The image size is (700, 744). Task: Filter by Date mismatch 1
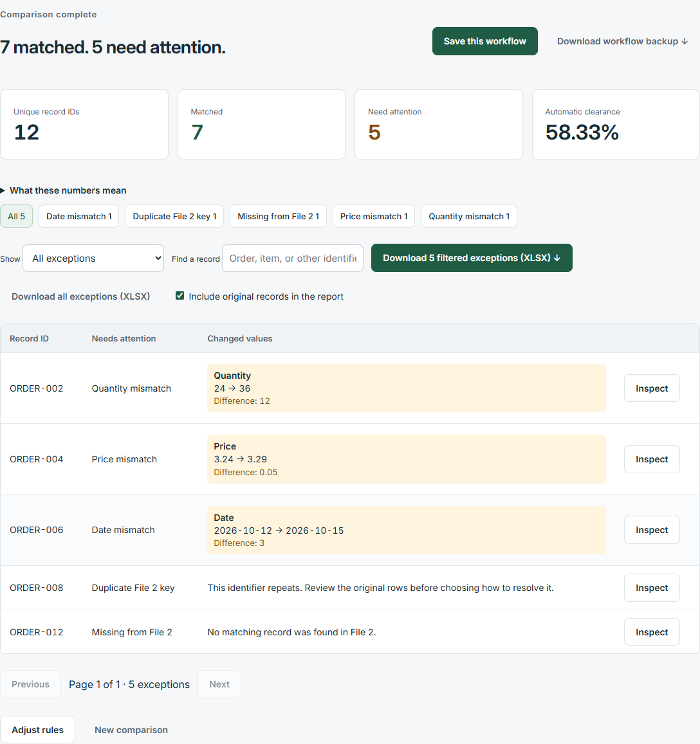pyautogui.click(x=79, y=216)
